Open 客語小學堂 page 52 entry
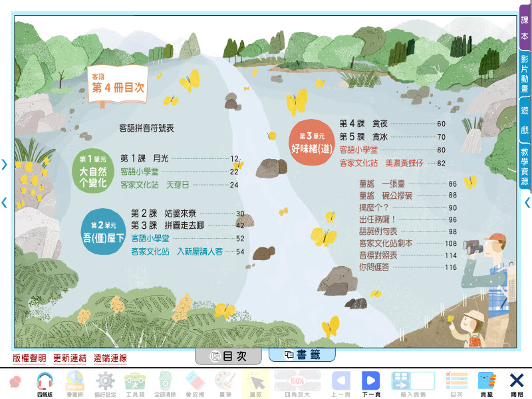This screenshot has height=399, width=532. pos(188,239)
